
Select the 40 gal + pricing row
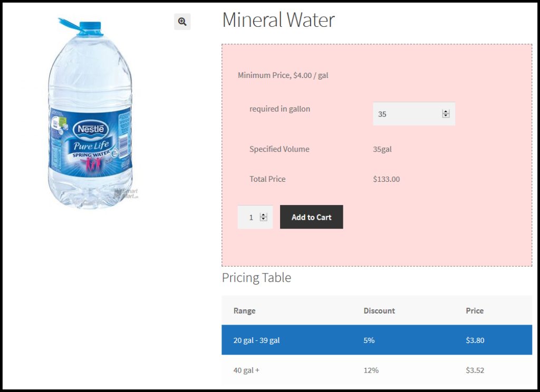click(377, 370)
